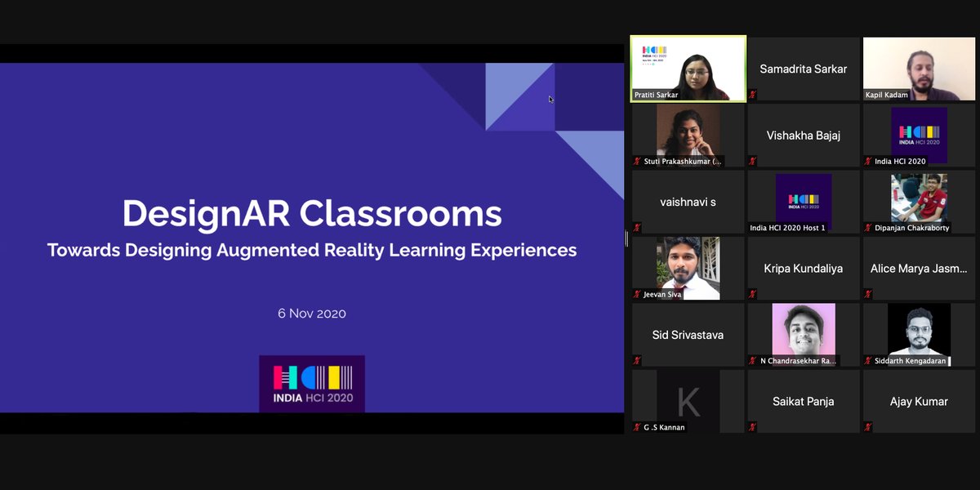The image size is (980, 490).
Task: Click the muted mic icon beside G .S Kannan's name
Action: pyautogui.click(x=637, y=427)
